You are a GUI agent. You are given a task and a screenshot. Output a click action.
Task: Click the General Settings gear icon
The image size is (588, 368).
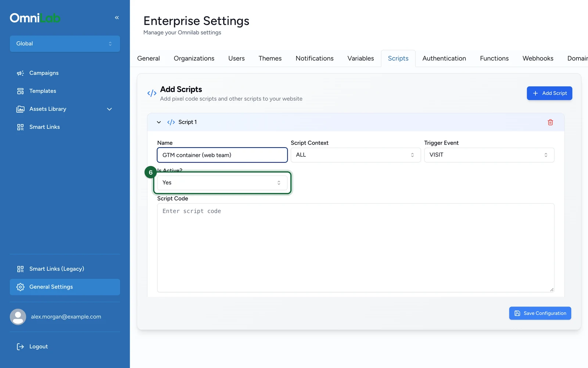click(20, 287)
